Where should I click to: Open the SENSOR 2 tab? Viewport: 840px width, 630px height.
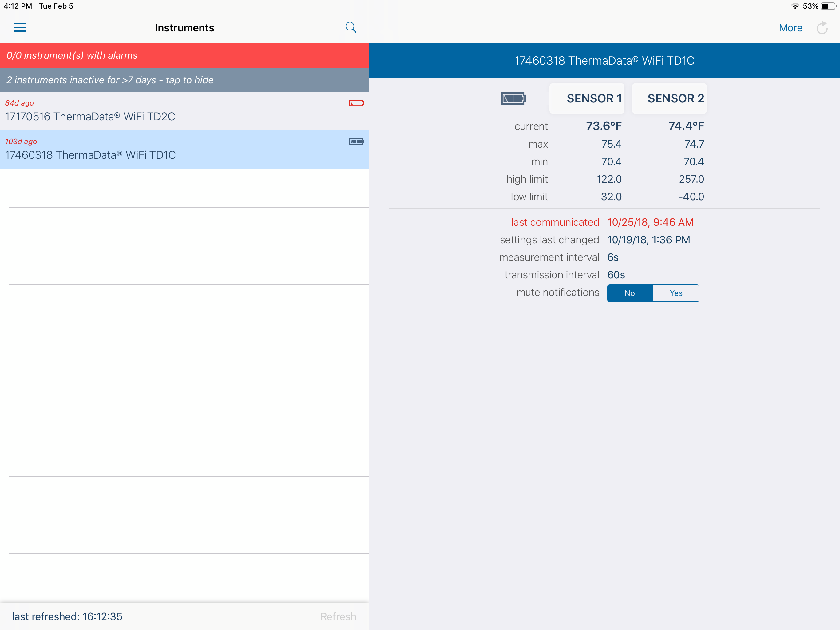point(669,98)
